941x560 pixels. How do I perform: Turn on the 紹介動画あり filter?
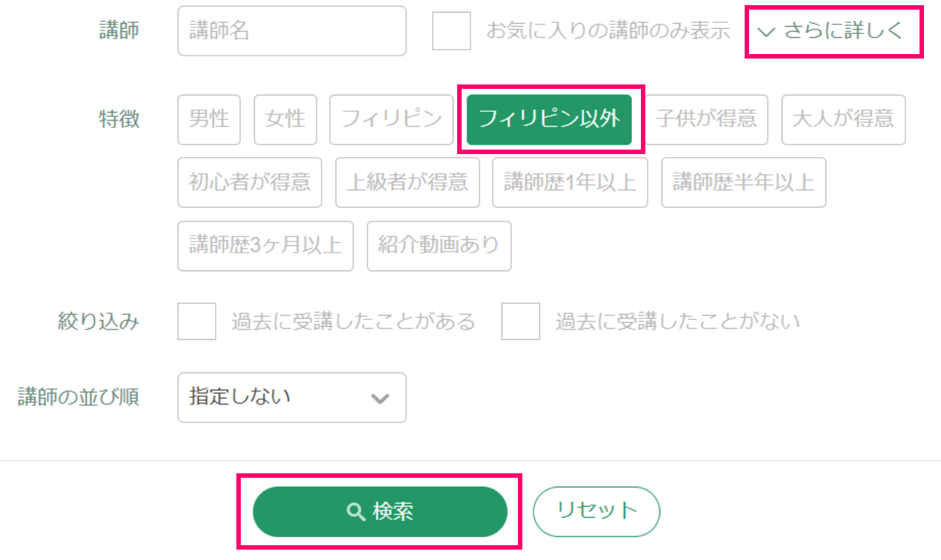439,246
